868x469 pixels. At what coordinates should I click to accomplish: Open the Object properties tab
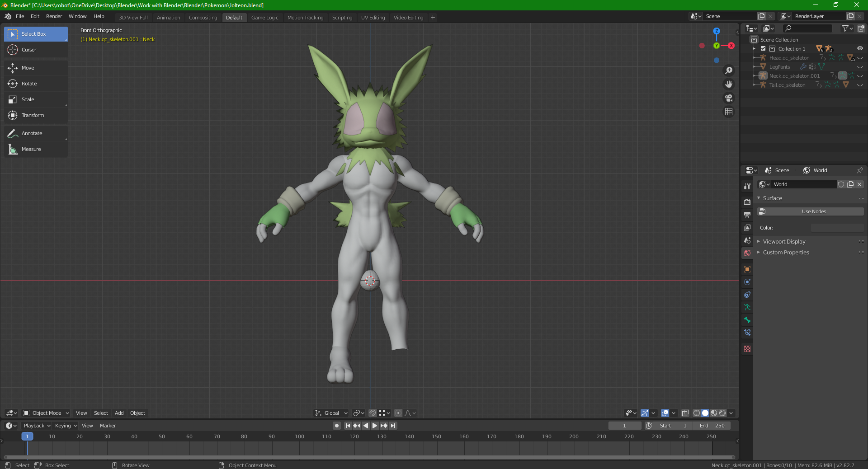tap(747, 269)
